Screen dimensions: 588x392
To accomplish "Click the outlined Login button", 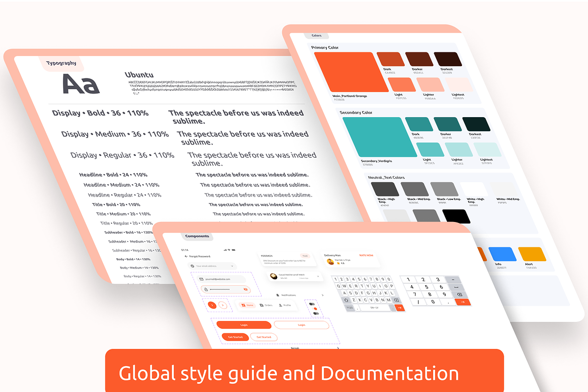I will coord(301,325).
